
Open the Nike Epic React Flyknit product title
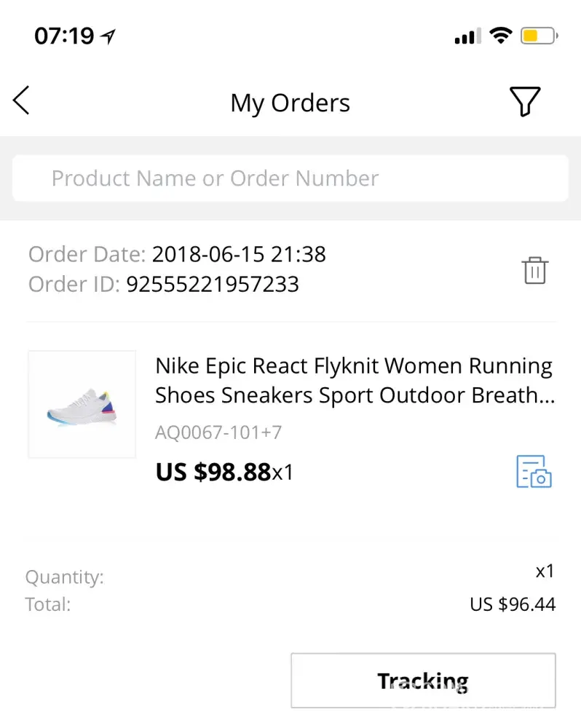click(x=355, y=381)
